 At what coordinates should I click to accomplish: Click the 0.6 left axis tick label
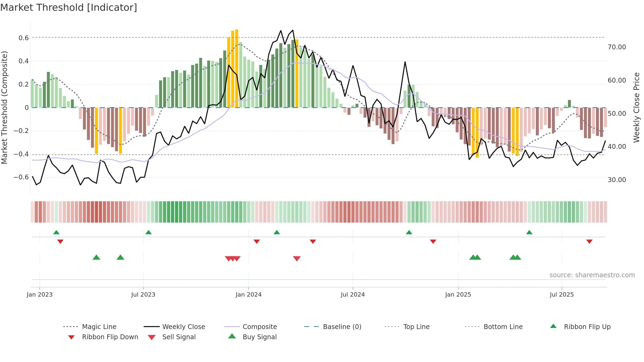click(x=24, y=38)
